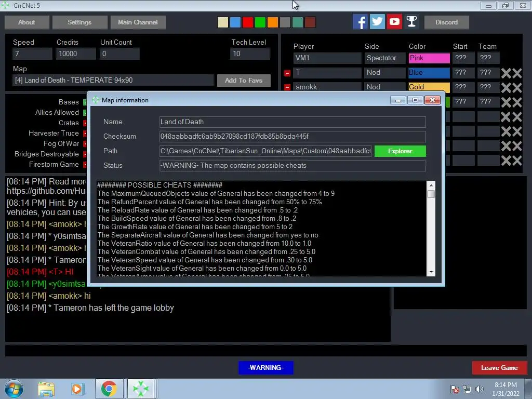The width and height of the screenshot is (532, 399).
Task: Pick the orange chat color swatch
Action: point(272,22)
